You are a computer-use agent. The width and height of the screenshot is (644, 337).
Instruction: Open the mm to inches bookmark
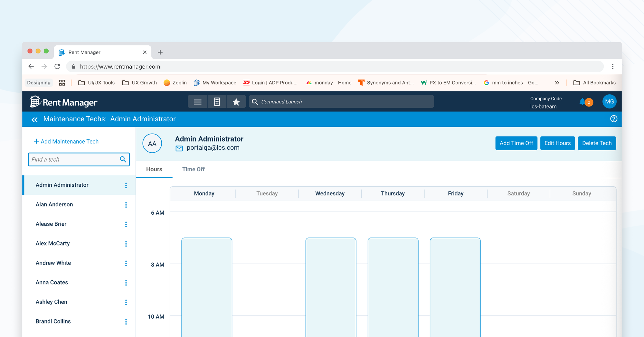click(511, 83)
